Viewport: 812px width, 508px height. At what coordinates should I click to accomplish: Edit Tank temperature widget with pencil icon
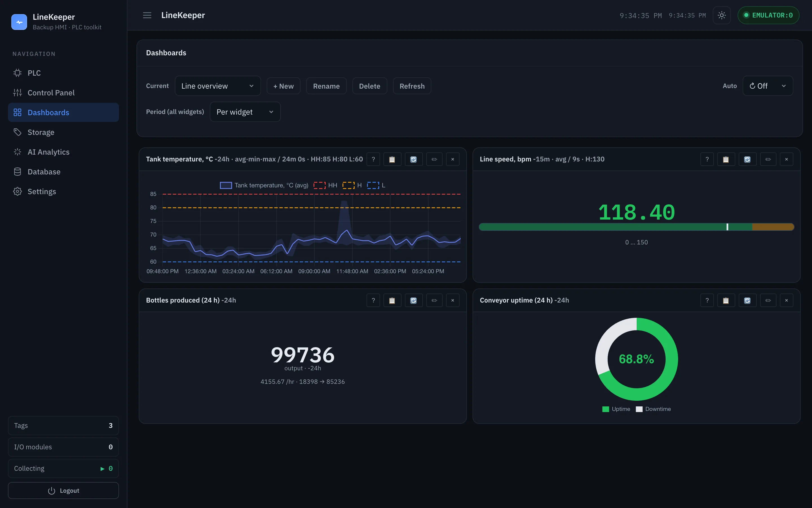pyautogui.click(x=434, y=159)
